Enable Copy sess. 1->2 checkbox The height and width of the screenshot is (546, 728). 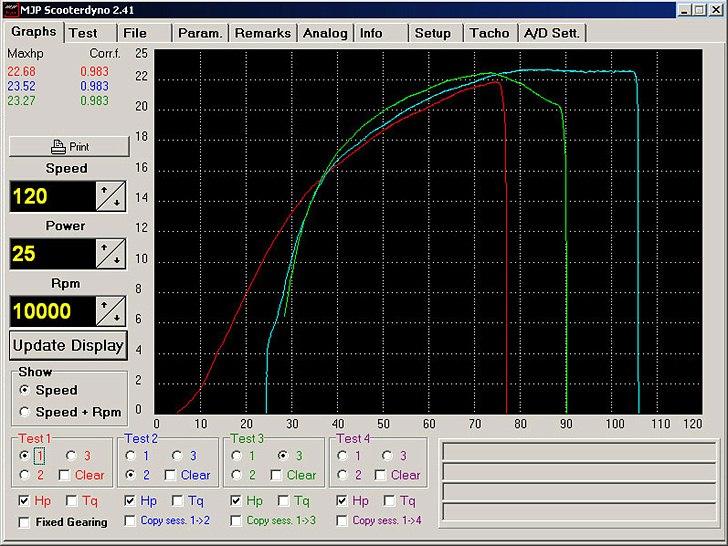[x=131, y=522]
